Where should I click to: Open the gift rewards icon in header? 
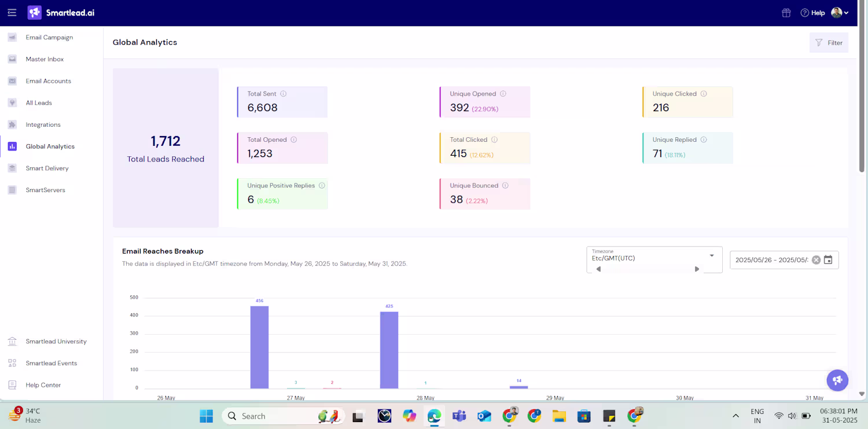point(786,13)
